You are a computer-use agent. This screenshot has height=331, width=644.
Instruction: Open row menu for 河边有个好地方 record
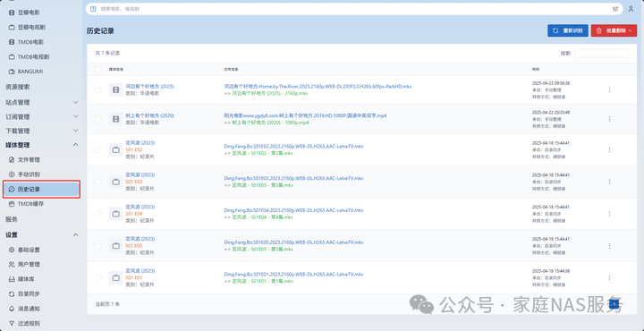tap(609, 90)
